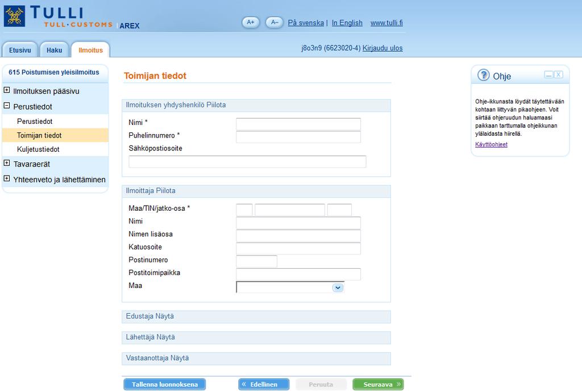Click the Peruuta button
Screen dimensions: 582x392
click(321, 384)
